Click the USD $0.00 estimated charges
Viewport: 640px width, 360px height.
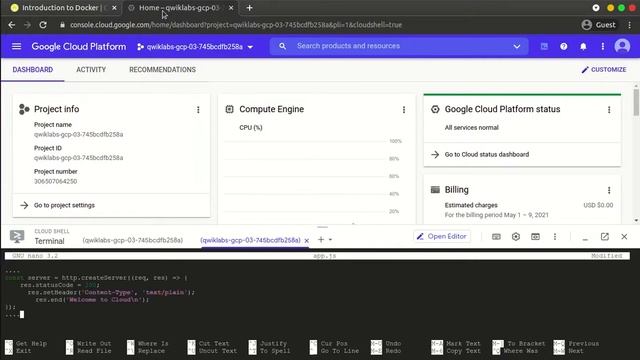click(598, 205)
